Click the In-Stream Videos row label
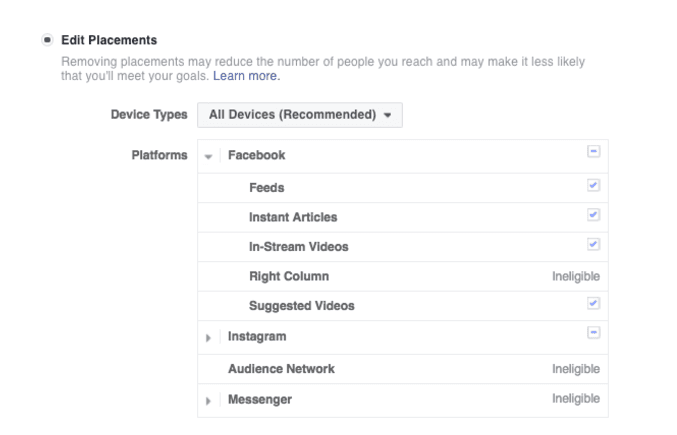 (x=298, y=246)
